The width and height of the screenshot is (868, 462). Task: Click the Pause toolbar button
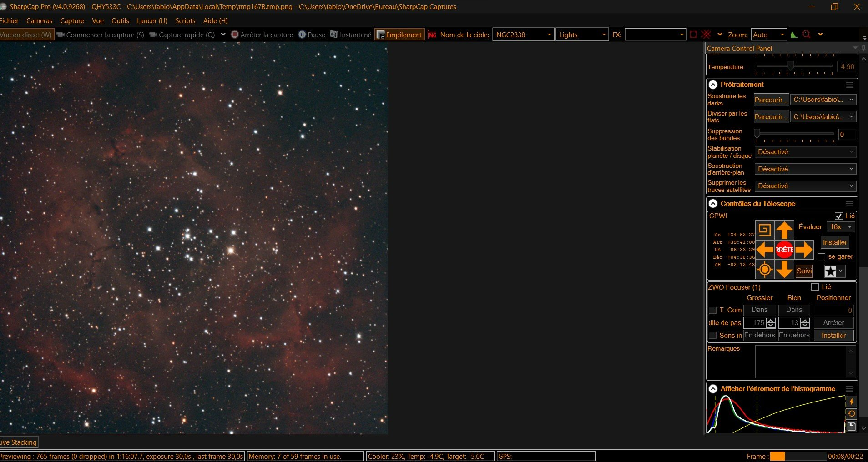coord(312,35)
